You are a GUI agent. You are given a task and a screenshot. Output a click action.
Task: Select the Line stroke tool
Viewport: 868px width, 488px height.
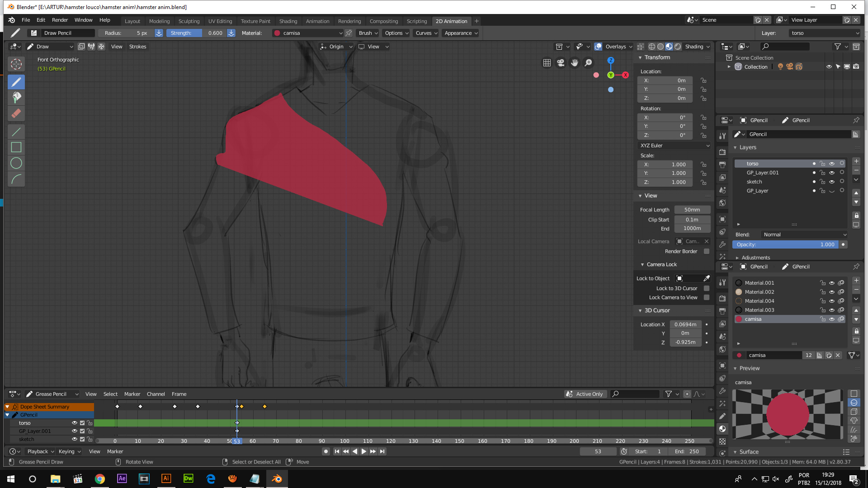coord(16,131)
